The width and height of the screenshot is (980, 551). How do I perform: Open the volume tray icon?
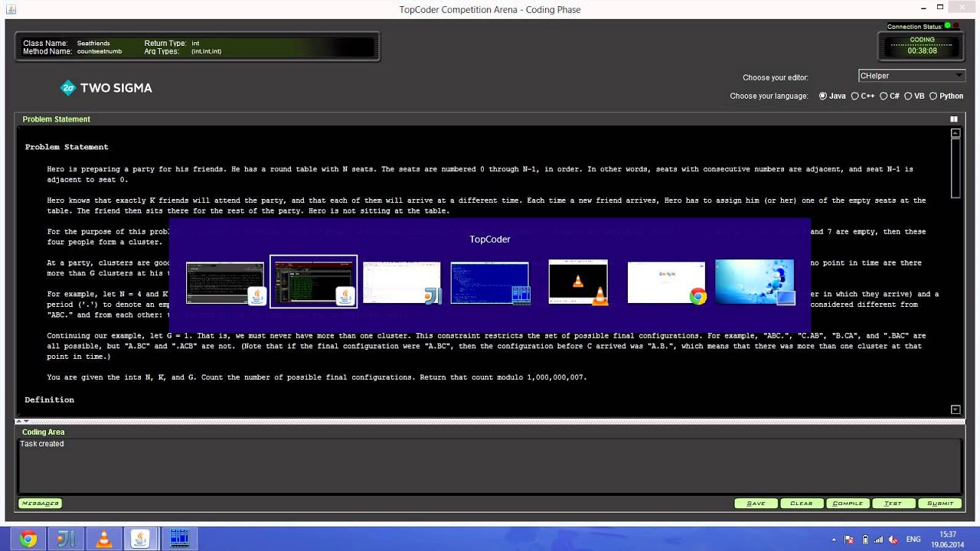click(892, 540)
